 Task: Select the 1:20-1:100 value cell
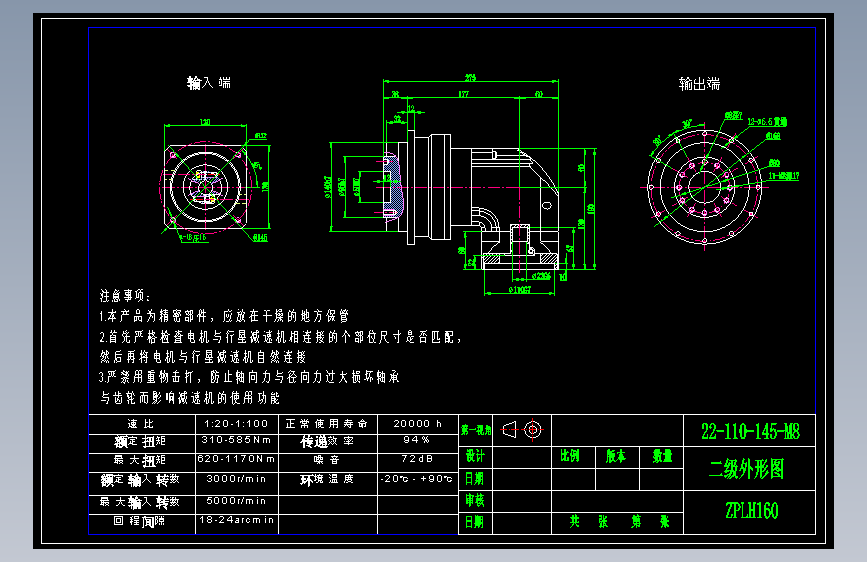tap(237, 424)
